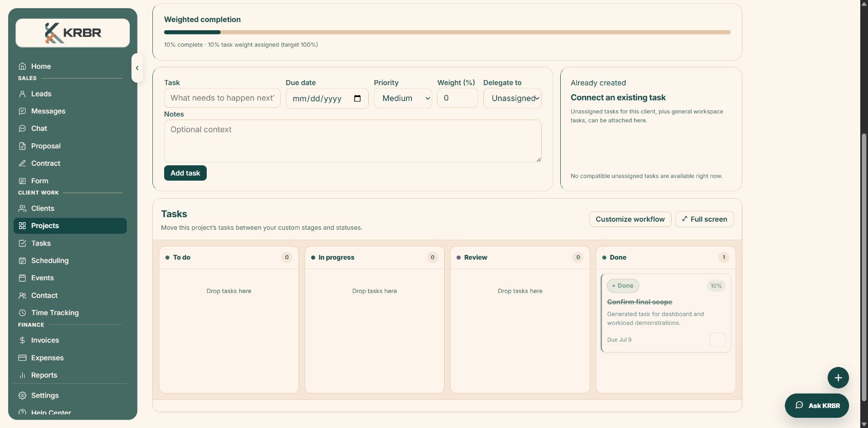Focus the Notes text area
868x428 pixels.
353,141
